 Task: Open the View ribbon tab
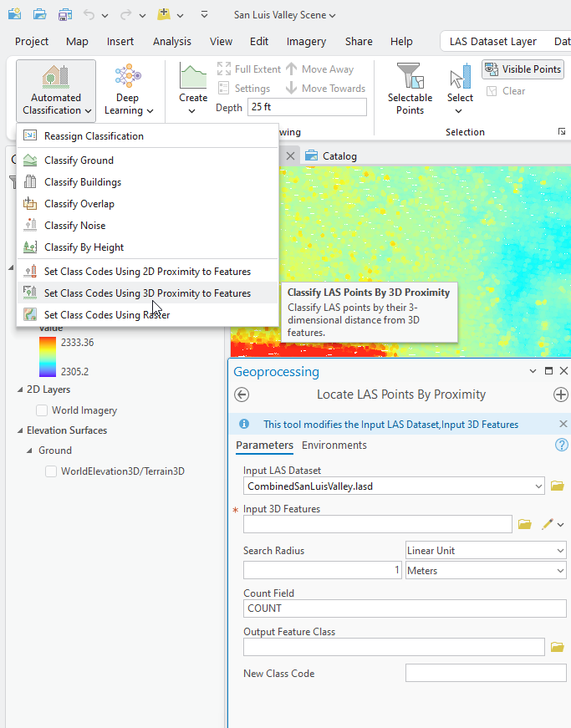(x=221, y=41)
